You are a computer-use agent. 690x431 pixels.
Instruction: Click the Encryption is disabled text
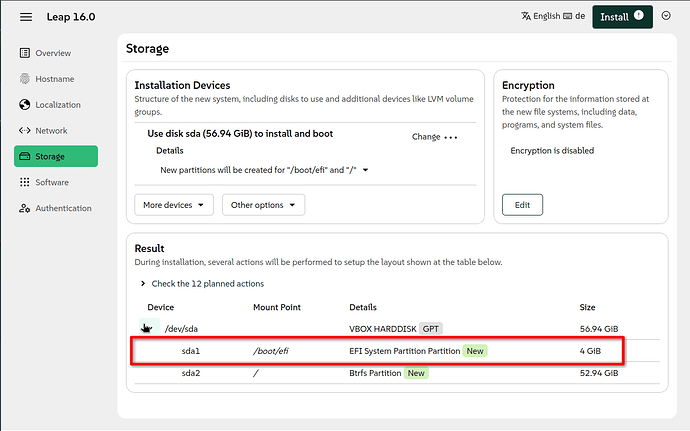click(552, 151)
